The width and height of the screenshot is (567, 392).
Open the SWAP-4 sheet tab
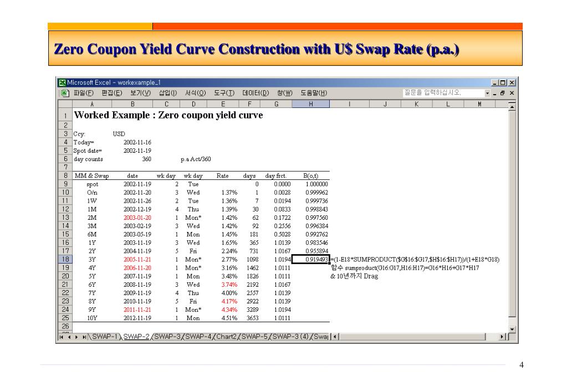click(198, 337)
